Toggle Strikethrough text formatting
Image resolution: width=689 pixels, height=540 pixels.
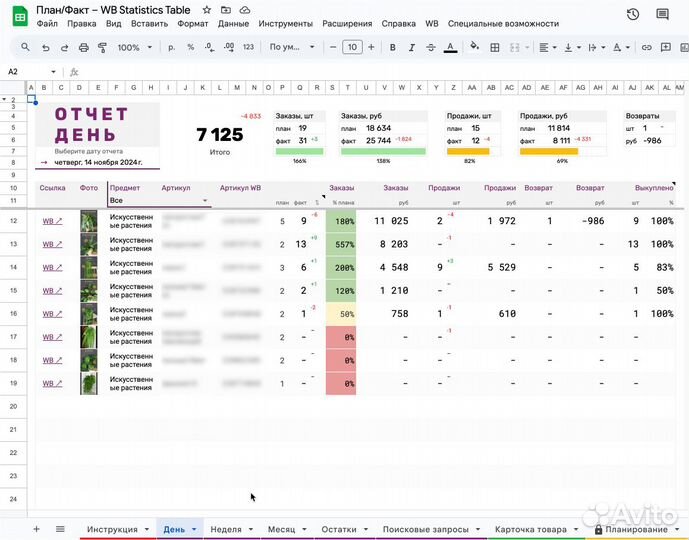(x=429, y=47)
